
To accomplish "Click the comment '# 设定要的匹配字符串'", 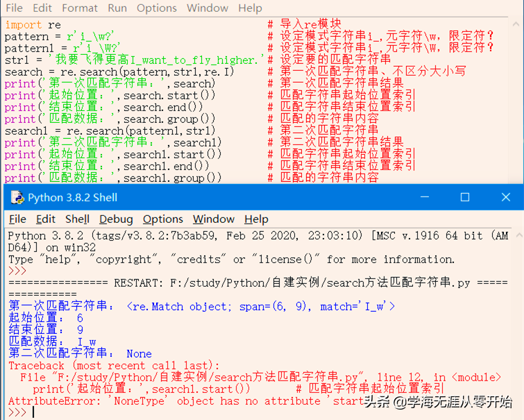I will click(x=329, y=60).
